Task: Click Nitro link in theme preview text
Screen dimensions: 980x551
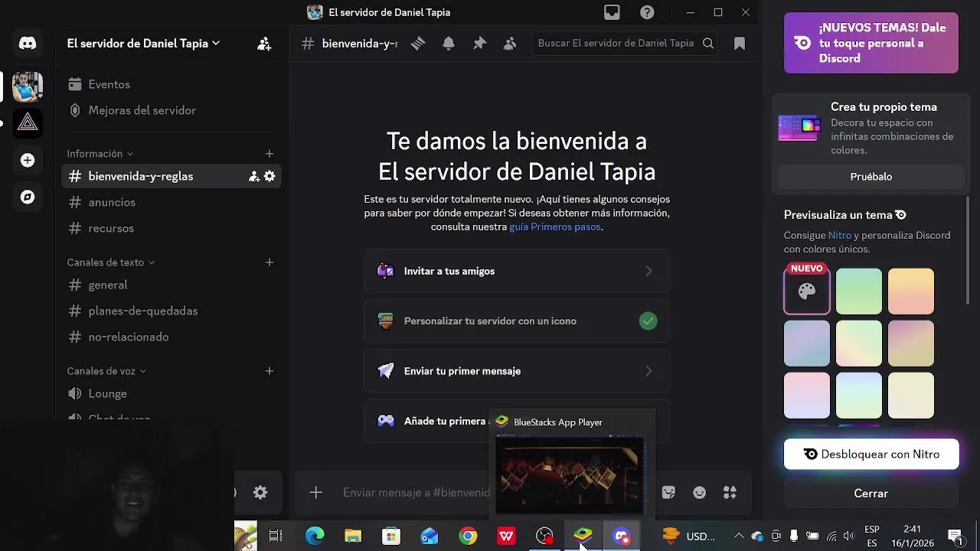Action: 840,236
